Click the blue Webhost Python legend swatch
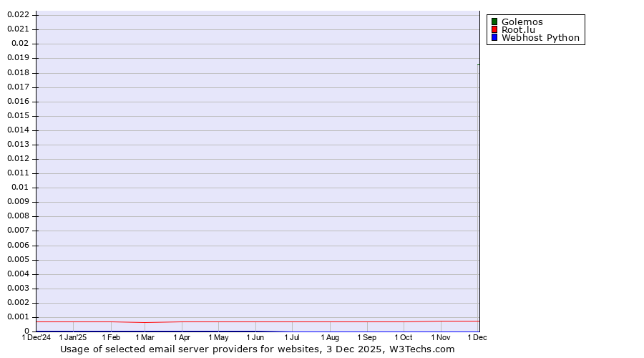Screen dimensions: 644x358 coord(494,38)
